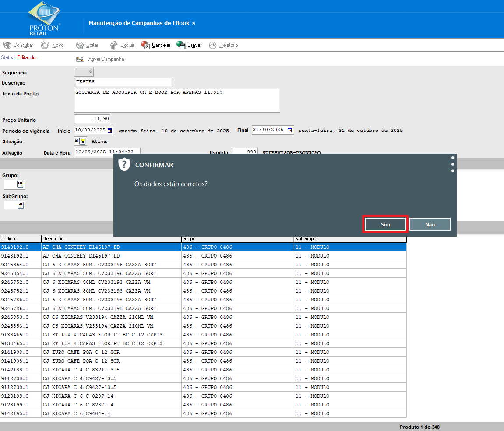Viewport: 504px width, 431px height.
Task: Click the Editar toolbar icon
Action: pyautogui.click(x=80, y=46)
